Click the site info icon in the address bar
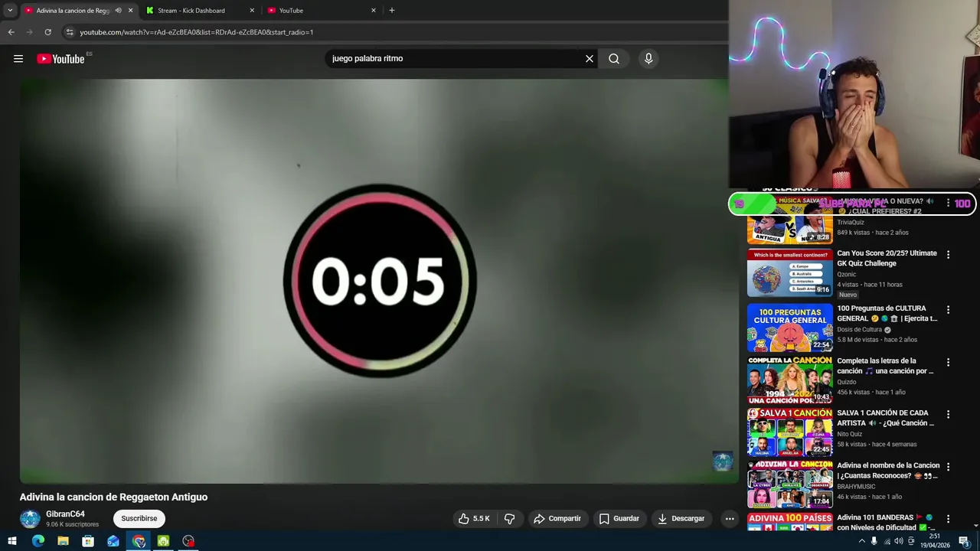The image size is (980, 551). [69, 32]
